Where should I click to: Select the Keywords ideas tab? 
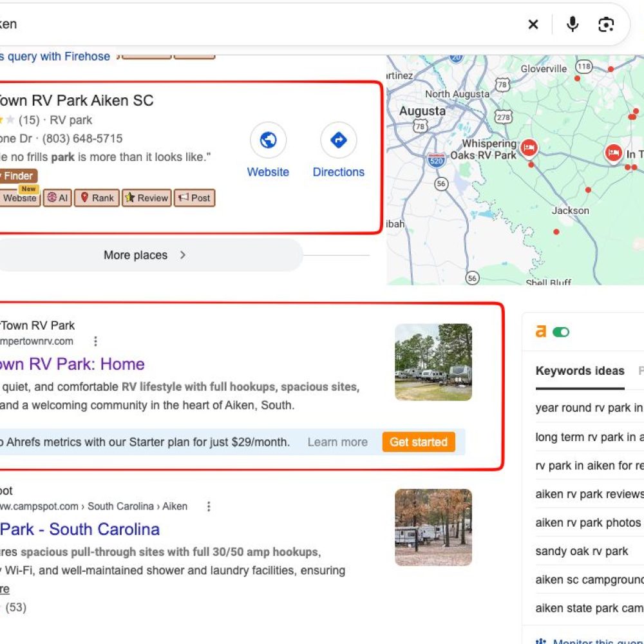click(580, 371)
